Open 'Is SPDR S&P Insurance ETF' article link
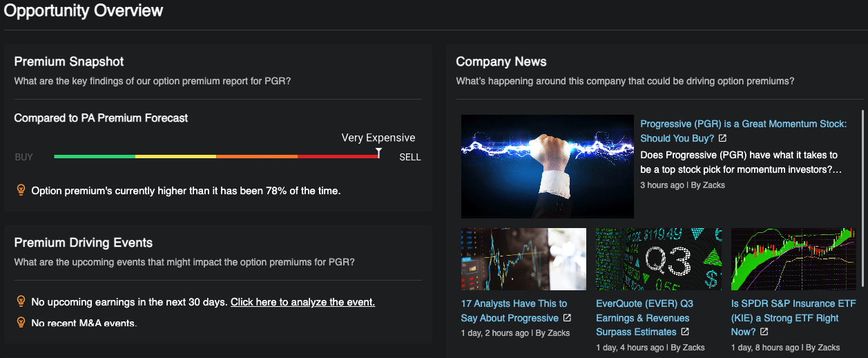Viewport: 868px width, 358px height. 793,318
